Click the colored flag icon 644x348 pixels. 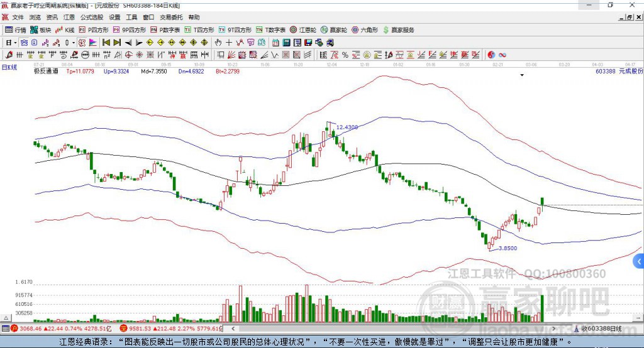[93, 42]
